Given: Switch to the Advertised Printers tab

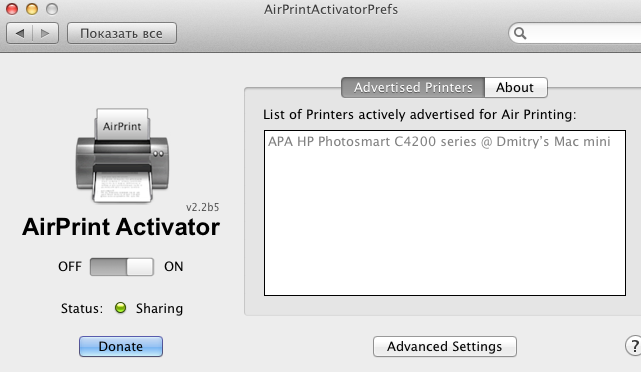Looking at the screenshot, I should point(413,87).
